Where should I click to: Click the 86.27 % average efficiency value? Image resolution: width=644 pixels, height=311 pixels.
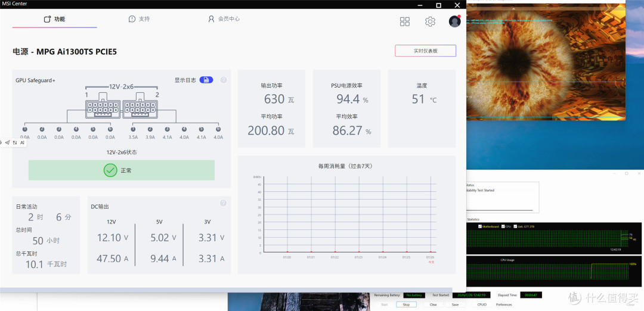click(352, 130)
